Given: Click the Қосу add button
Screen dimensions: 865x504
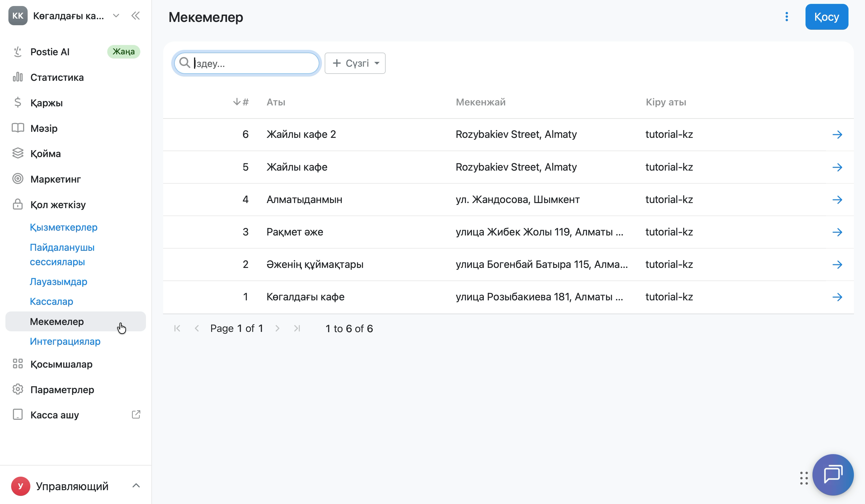Looking at the screenshot, I should pos(827,17).
